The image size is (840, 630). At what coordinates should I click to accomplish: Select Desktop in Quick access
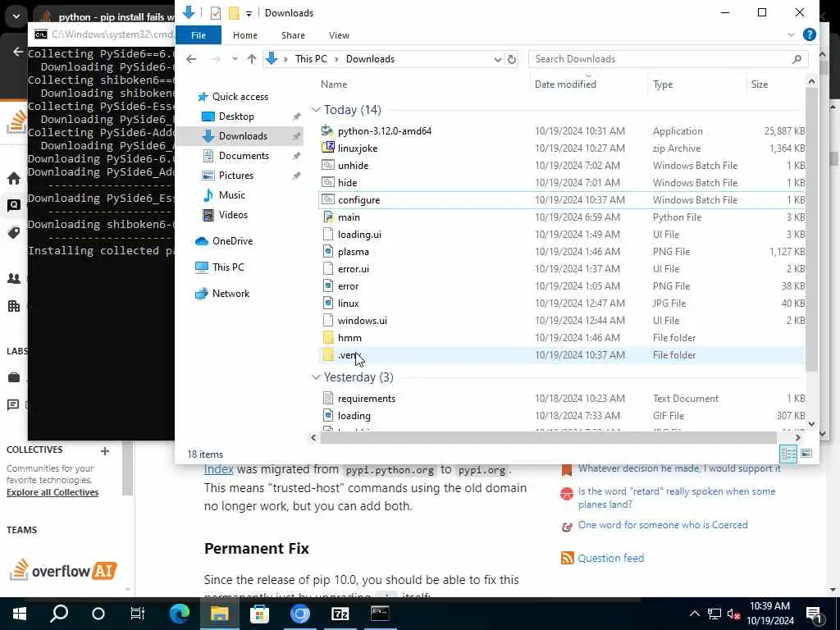point(236,116)
